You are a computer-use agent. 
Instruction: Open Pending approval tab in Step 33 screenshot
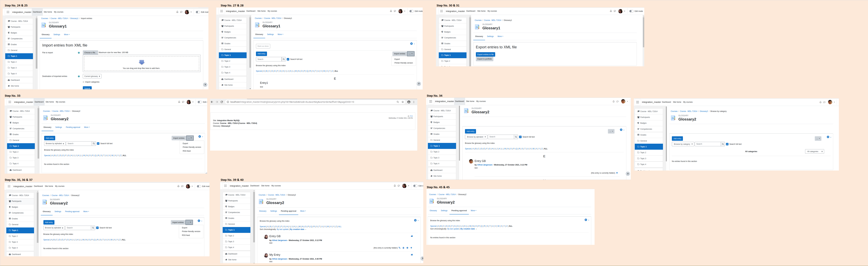73,127
